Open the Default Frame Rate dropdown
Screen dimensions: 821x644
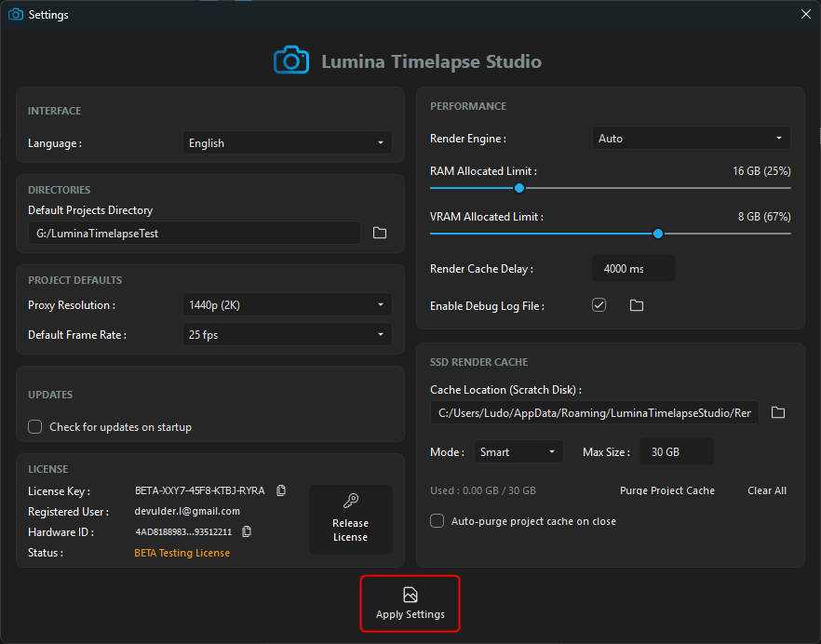coord(287,335)
